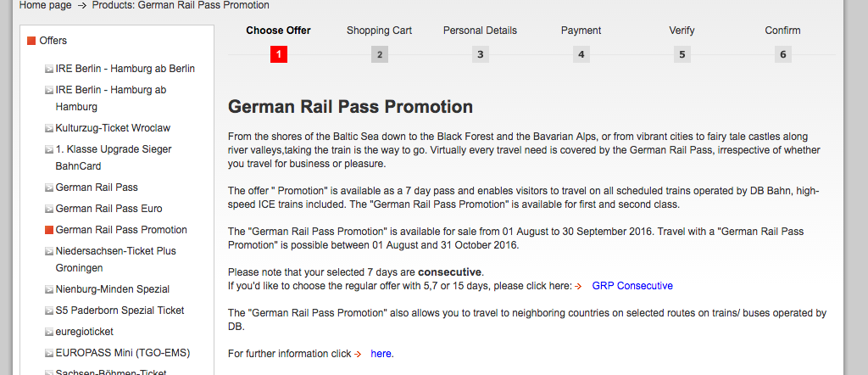The image size is (868, 375).
Task: Click red square icon beside German Rail Pass Promotion
Action: (49, 231)
